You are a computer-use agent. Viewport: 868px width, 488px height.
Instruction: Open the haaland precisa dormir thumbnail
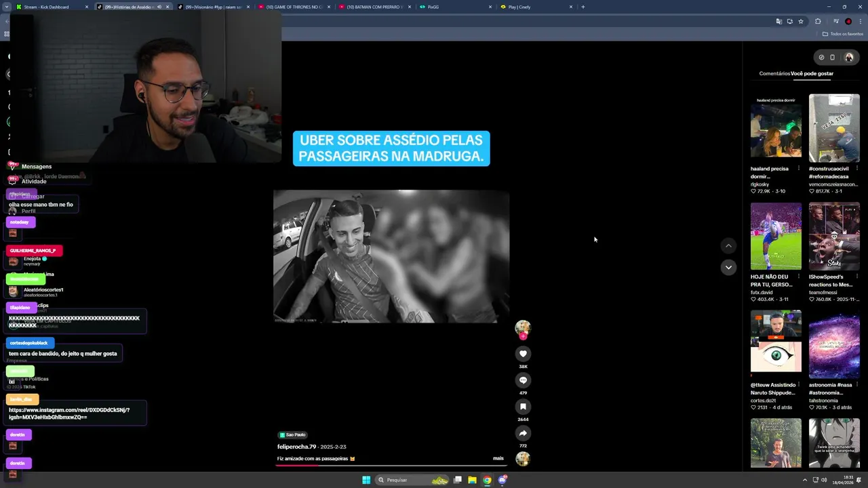(x=776, y=128)
